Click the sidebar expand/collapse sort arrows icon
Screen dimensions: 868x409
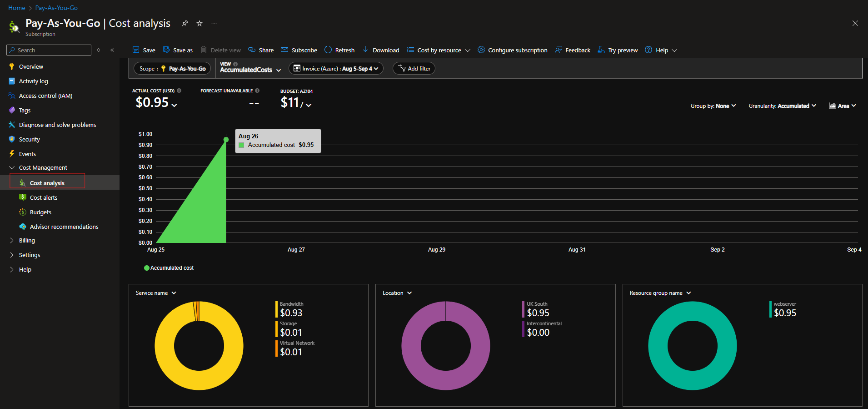click(99, 50)
